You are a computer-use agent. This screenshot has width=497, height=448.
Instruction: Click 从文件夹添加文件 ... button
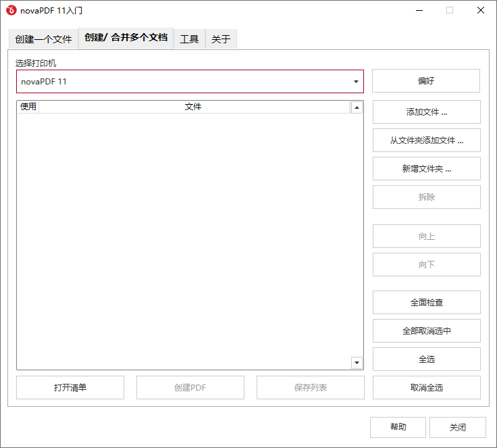point(427,141)
